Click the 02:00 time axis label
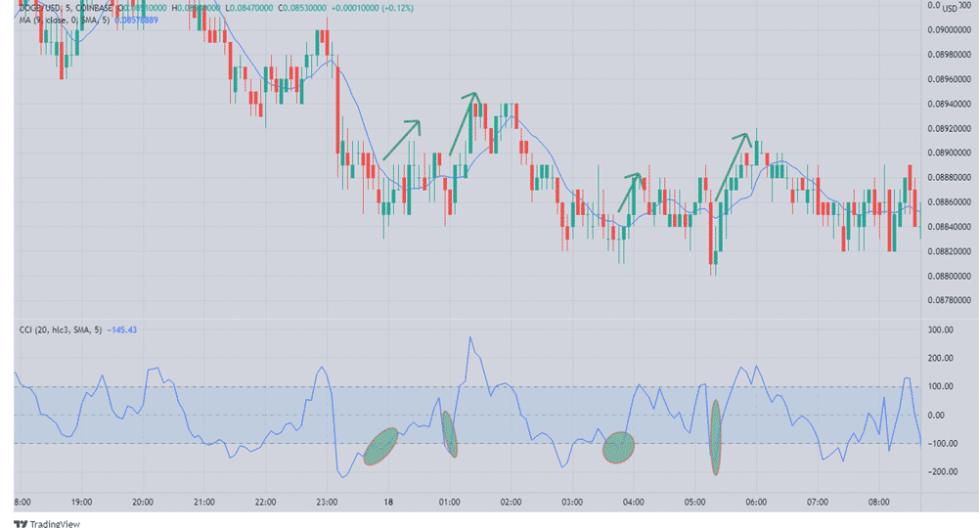Screen dimensions: 980x528 coord(511,503)
